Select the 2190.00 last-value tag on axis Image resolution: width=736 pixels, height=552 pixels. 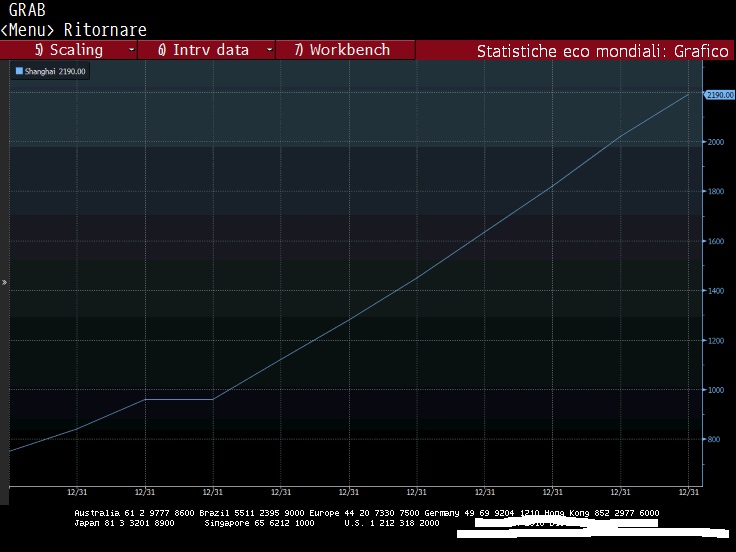point(719,95)
